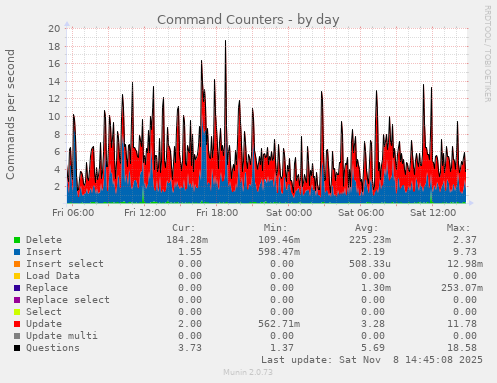Click Update's average value 3.28
The height and width of the screenshot is (383, 497).
click(x=373, y=324)
